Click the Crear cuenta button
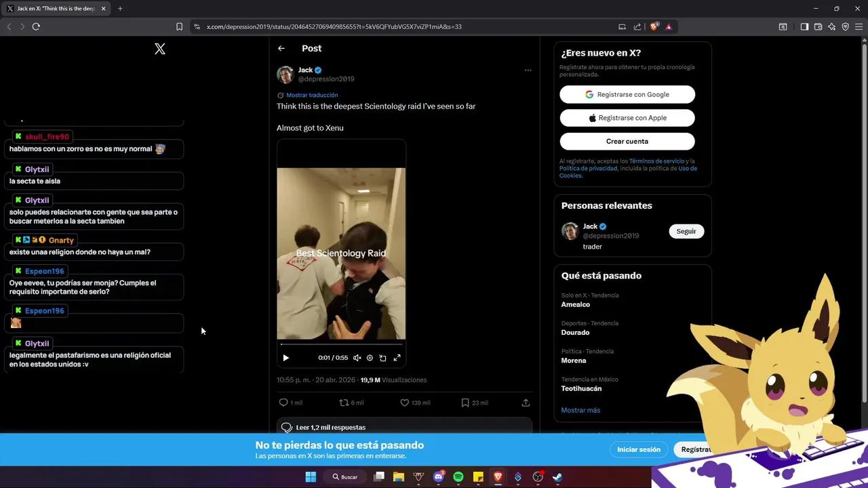The width and height of the screenshot is (868, 488). coord(627,141)
